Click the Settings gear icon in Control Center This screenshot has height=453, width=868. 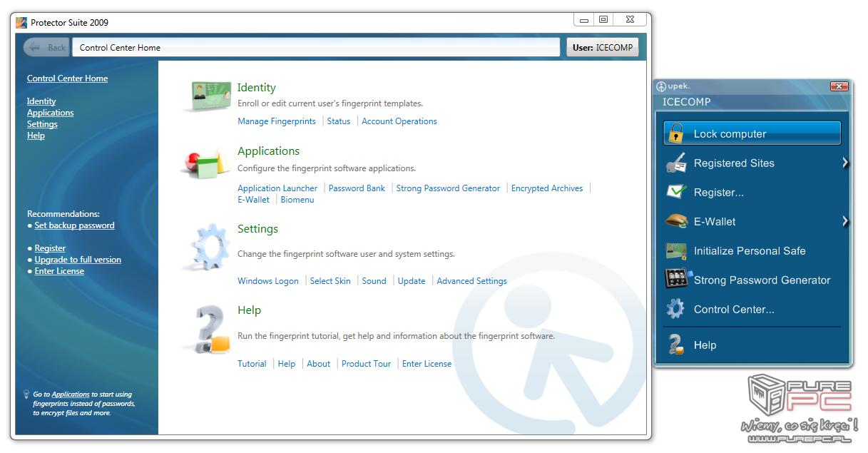208,246
